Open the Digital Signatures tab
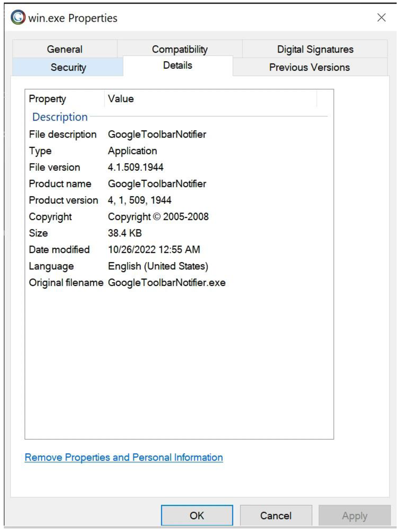The height and width of the screenshot is (532, 401). 315,49
